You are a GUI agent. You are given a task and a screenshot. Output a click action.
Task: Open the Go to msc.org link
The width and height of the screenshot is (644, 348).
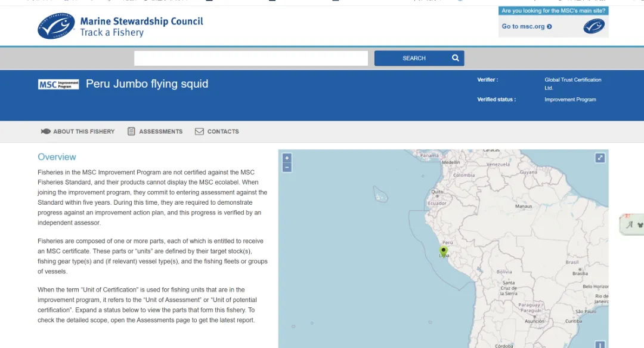pyautogui.click(x=527, y=26)
